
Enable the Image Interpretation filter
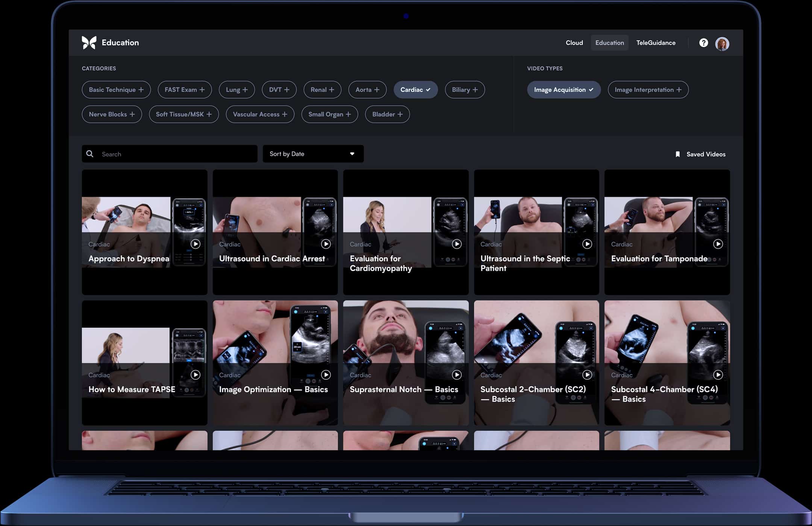[x=648, y=90]
